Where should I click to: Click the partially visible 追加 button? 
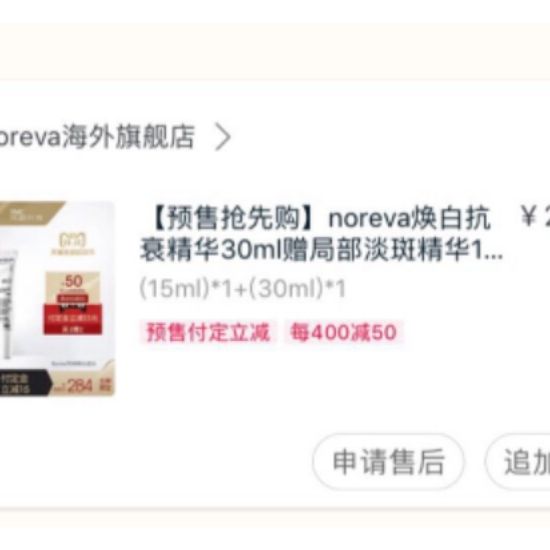518,461
